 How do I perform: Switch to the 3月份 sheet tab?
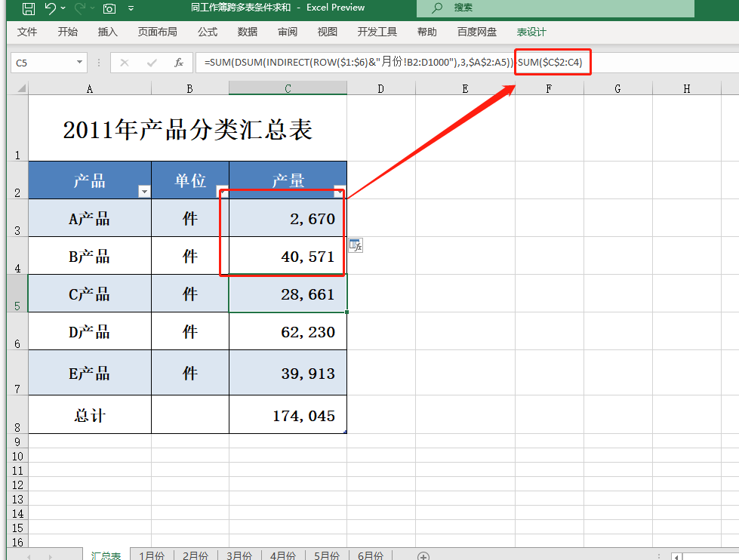pos(239,555)
